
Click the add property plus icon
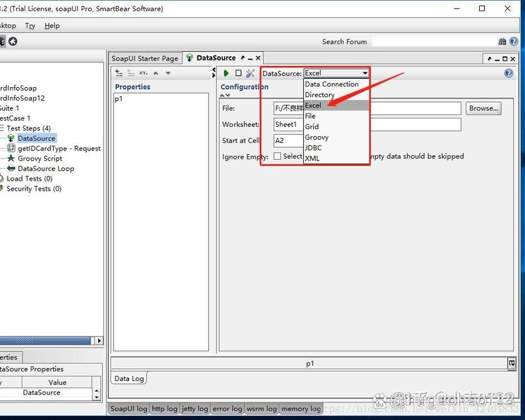119,73
